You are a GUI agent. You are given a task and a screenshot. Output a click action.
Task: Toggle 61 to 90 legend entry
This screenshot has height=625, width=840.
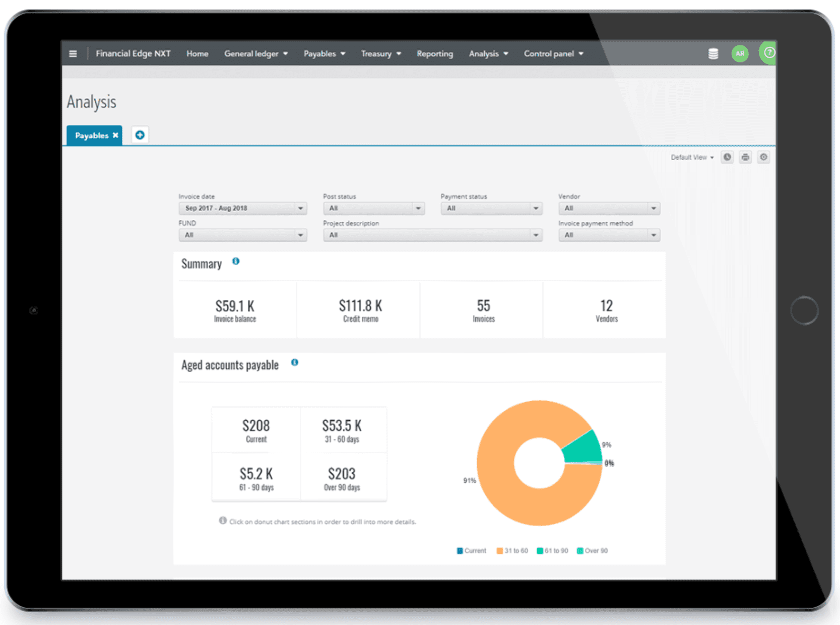[x=552, y=551]
